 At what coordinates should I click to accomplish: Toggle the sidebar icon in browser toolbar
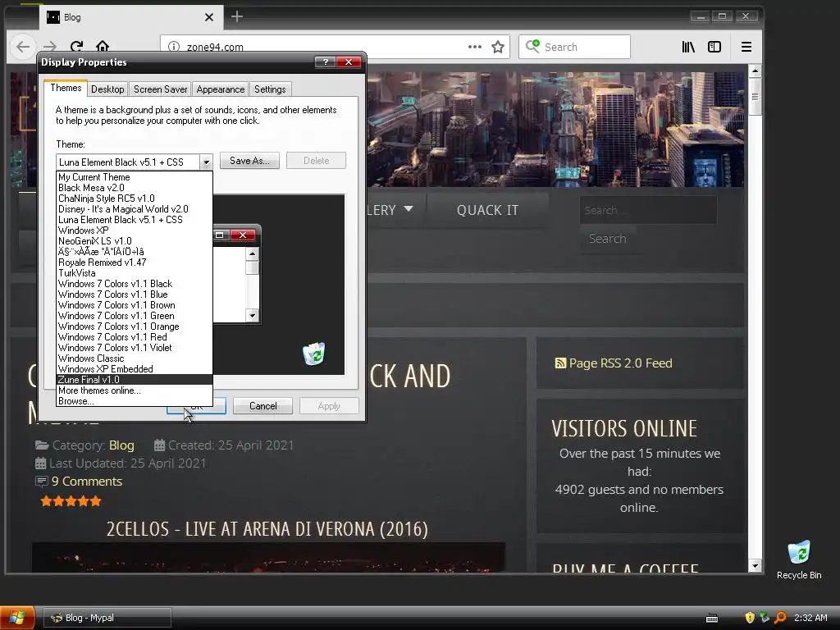click(714, 47)
